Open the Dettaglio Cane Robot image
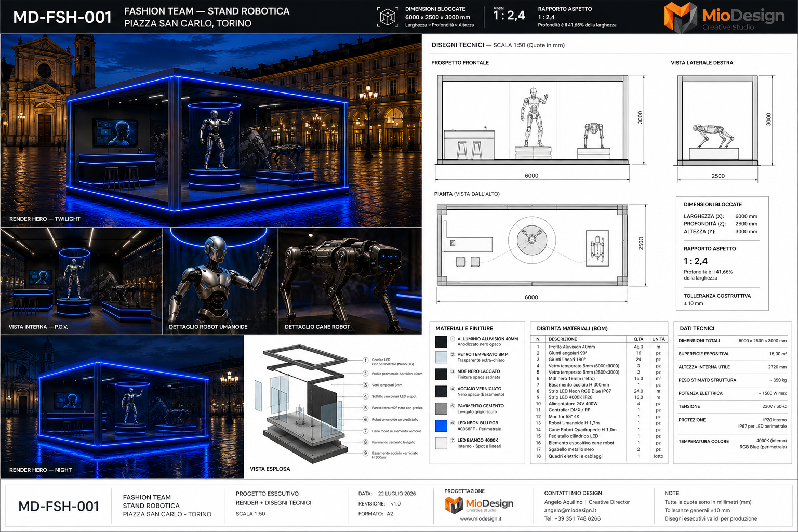 point(350,281)
